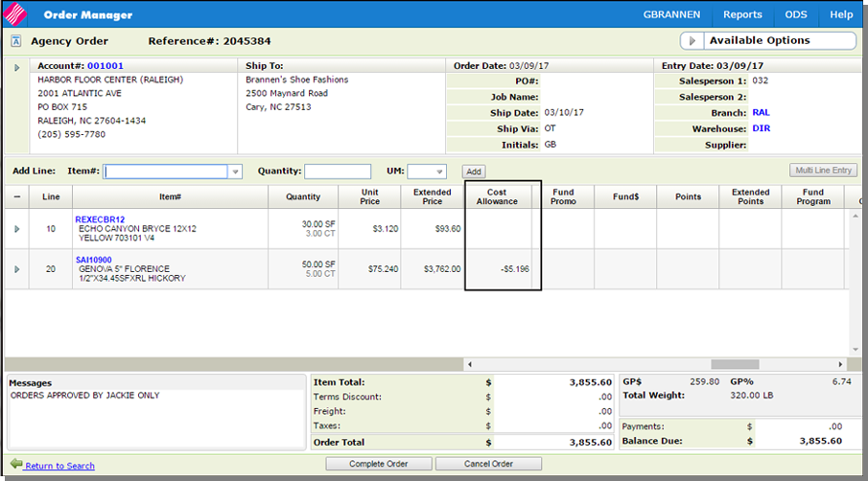The height and width of the screenshot is (481, 868).
Task: Click the Points column header
Action: (688, 196)
